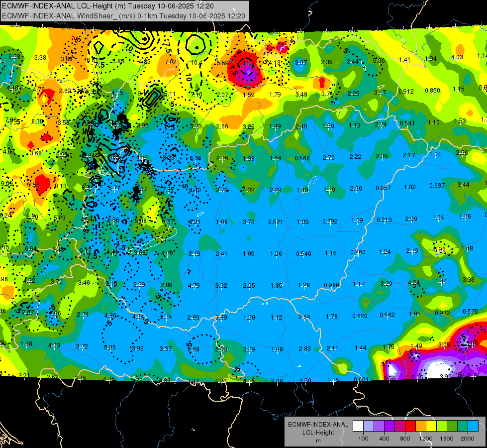Select the yellow legend swatch
The image size is (487, 448).
click(x=431, y=426)
